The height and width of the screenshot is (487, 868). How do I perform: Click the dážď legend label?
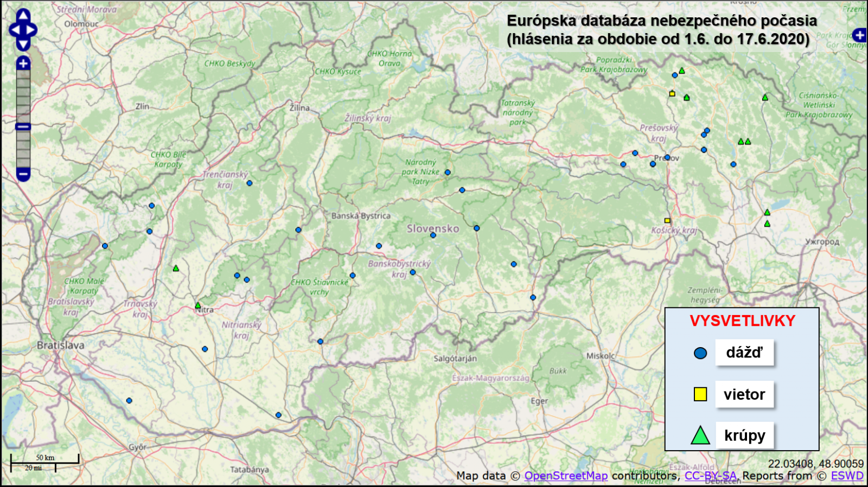click(x=744, y=353)
